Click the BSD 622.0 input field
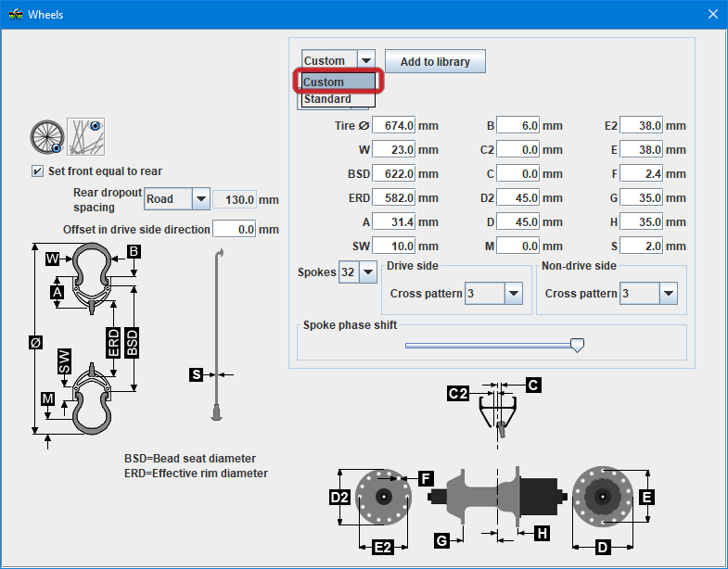728x569 pixels. click(x=394, y=174)
